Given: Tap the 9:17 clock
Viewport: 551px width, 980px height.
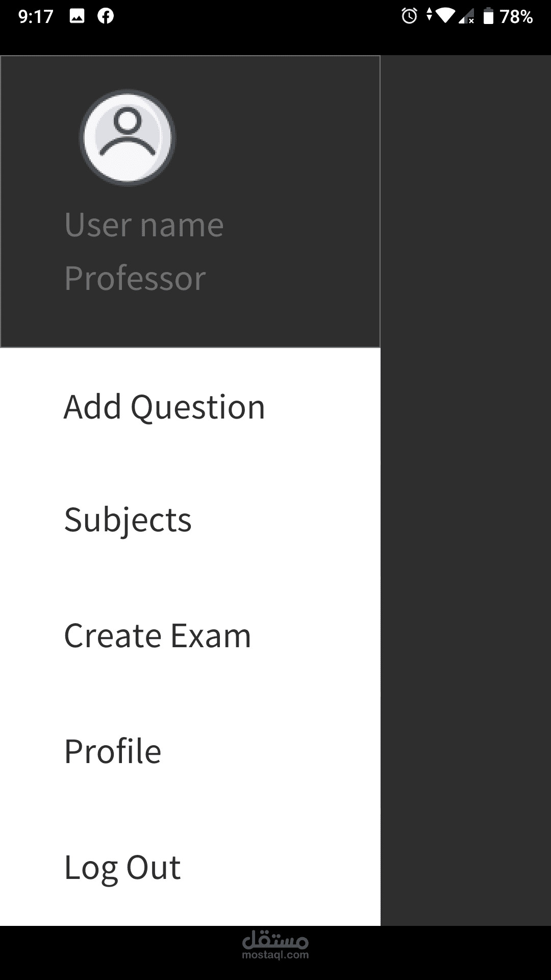Looking at the screenshot, I should 36,16.
